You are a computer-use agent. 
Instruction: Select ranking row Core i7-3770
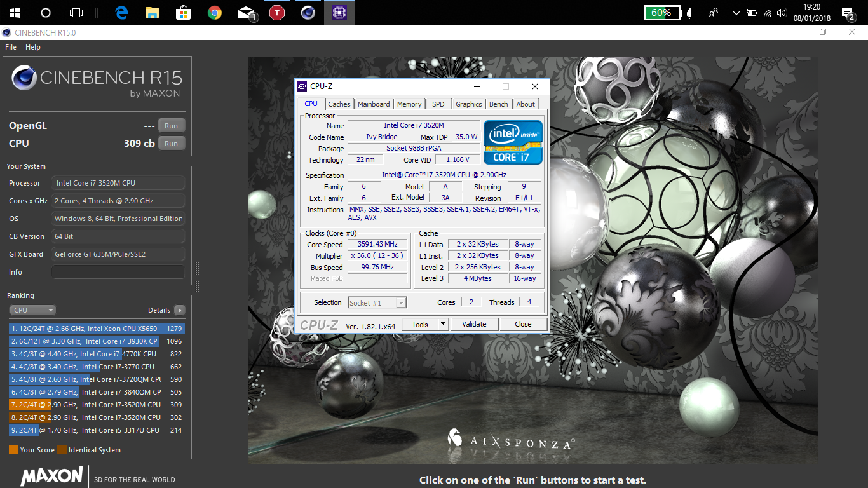97,367
